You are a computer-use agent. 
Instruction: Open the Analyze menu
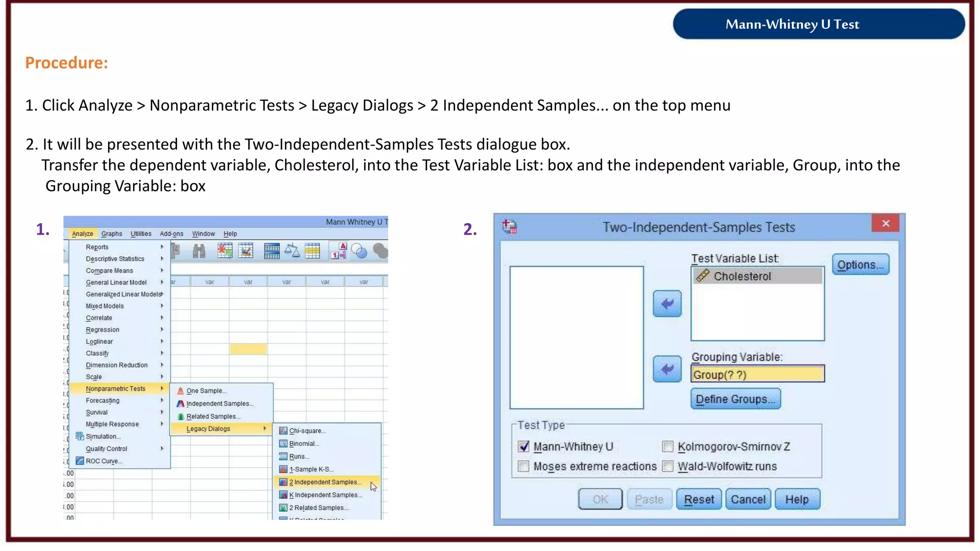tap(82, 234)
